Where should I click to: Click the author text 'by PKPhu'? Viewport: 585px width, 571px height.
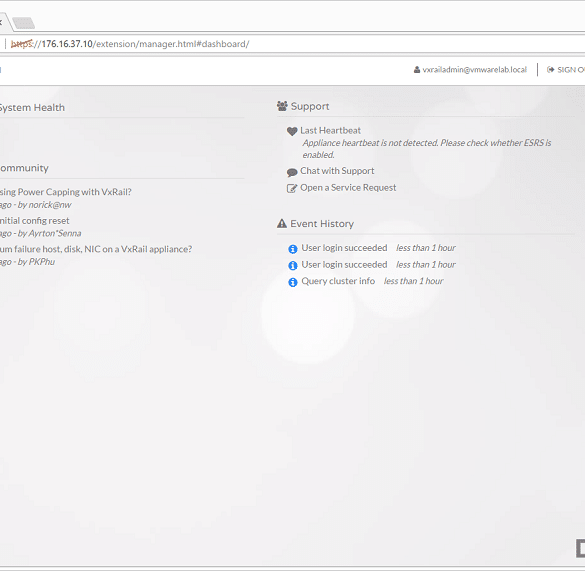click(x=36, y=262)
